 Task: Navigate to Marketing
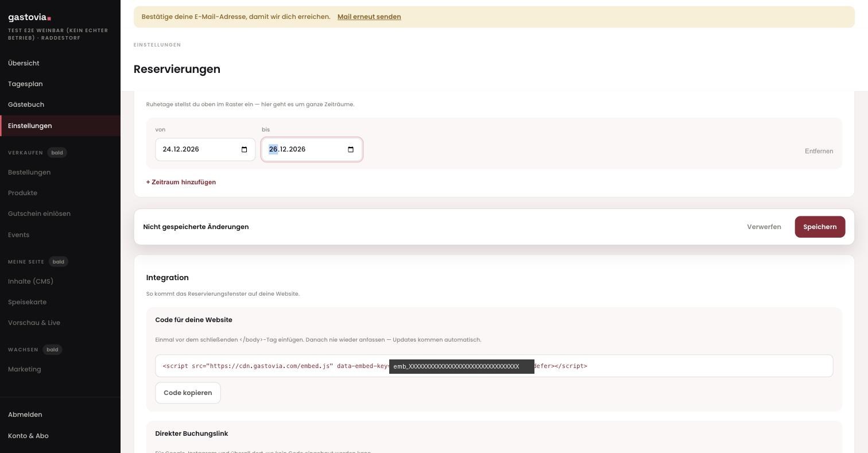[x=24, y=369]
